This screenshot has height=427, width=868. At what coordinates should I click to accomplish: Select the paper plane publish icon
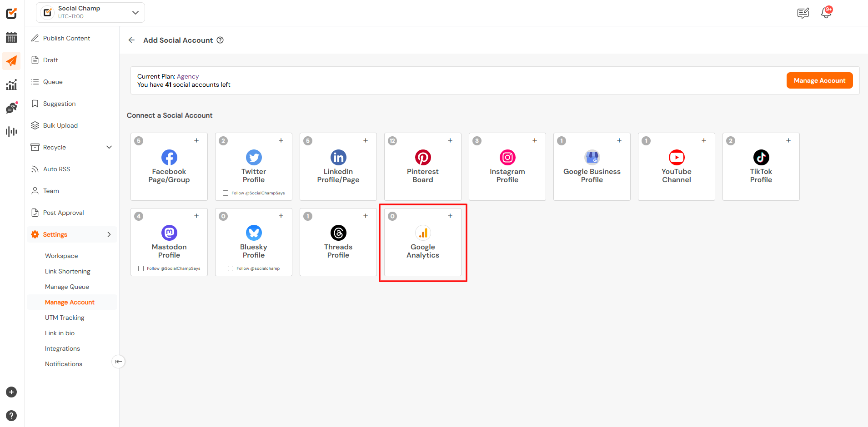tap(11, 61)
